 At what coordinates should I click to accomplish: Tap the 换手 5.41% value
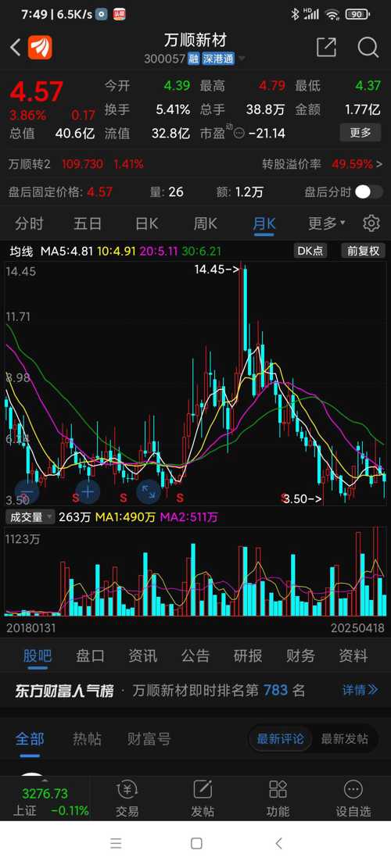pos(173,109)
